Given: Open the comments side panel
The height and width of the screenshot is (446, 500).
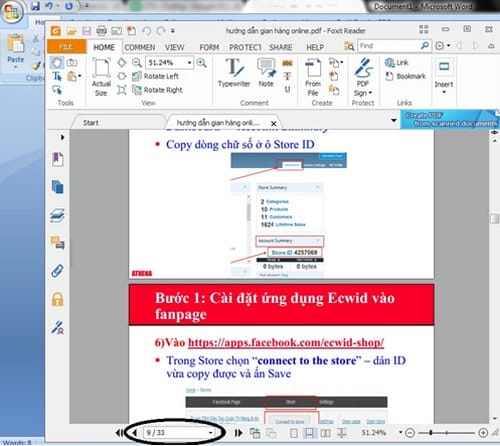Looking at the screenshot, I should (x=58, y=243).
